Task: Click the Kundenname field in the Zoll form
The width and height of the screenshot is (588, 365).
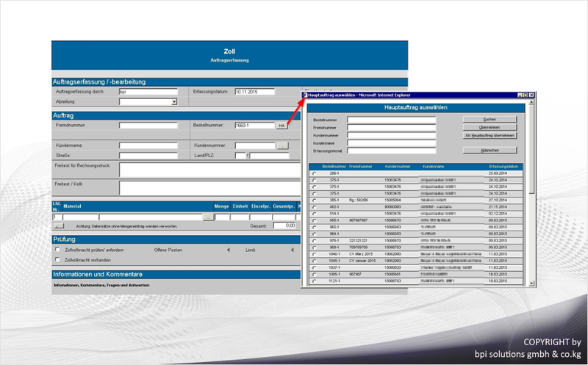Action: point(148,145)
